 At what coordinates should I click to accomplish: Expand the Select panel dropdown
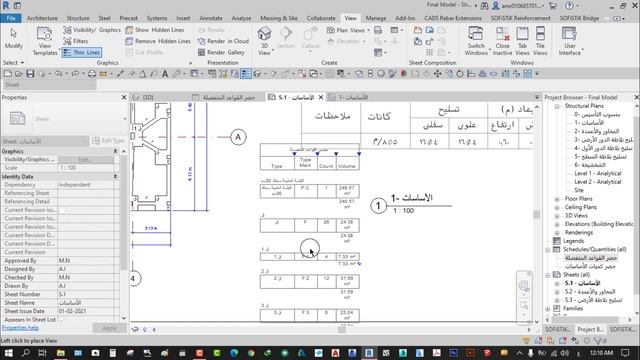point(13,63)
